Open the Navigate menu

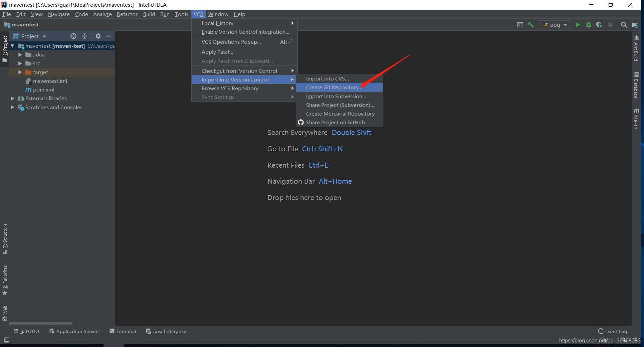click(x=59, y=14)
